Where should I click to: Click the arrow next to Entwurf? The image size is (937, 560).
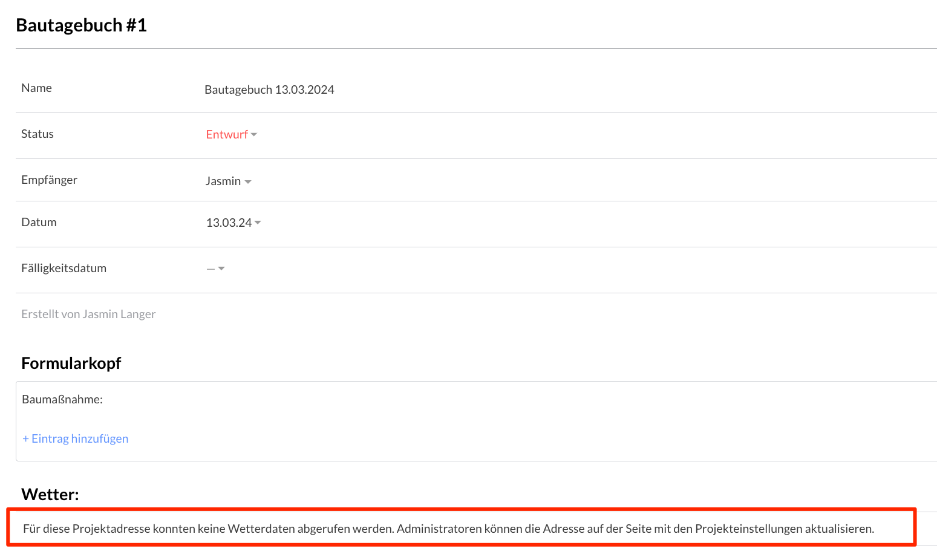(254, 135)
